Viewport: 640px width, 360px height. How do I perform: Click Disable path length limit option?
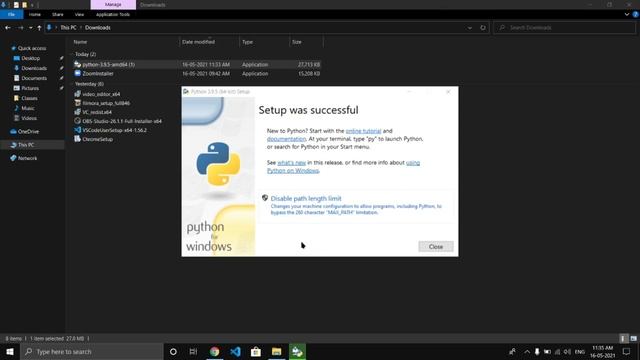[306, 198]
